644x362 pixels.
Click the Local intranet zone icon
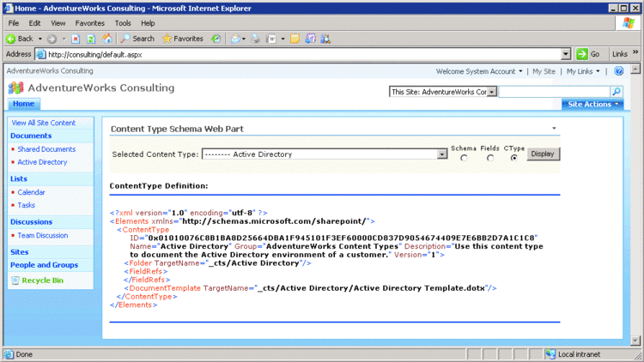click(x=550, y=353)
